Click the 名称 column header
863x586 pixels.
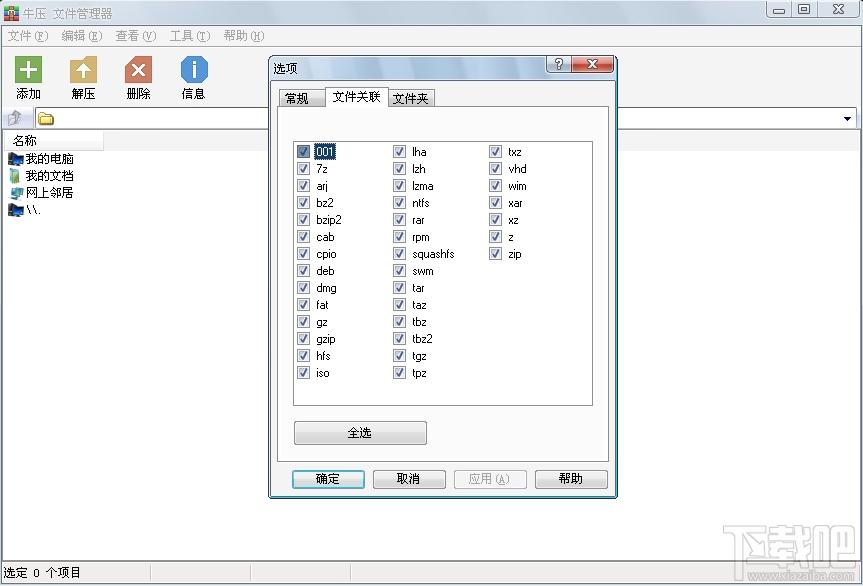(x=53, y=140)
